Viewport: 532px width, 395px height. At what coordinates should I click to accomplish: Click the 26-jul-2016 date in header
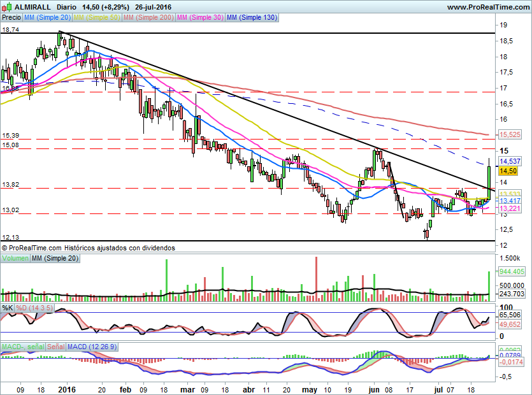coord(153,7)
